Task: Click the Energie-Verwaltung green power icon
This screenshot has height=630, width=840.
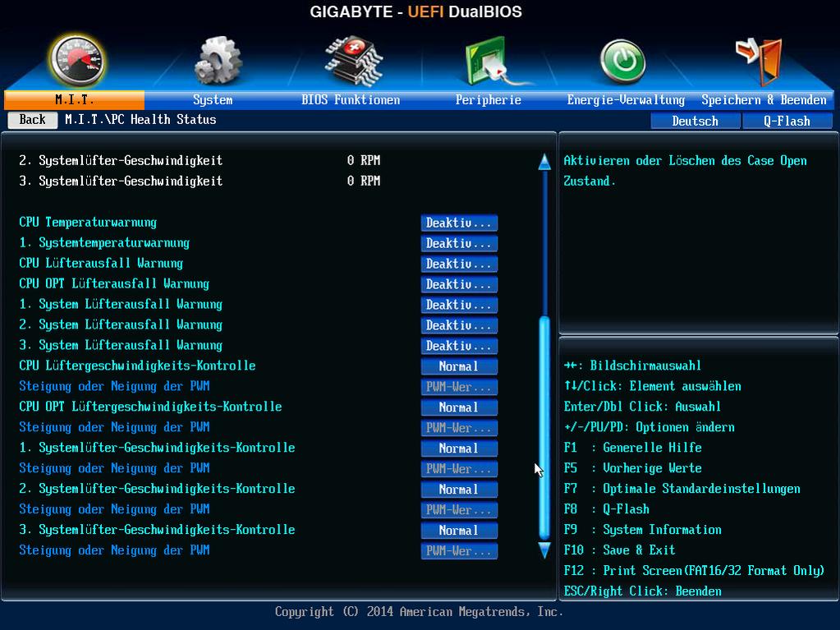Action: pos(622,62)
